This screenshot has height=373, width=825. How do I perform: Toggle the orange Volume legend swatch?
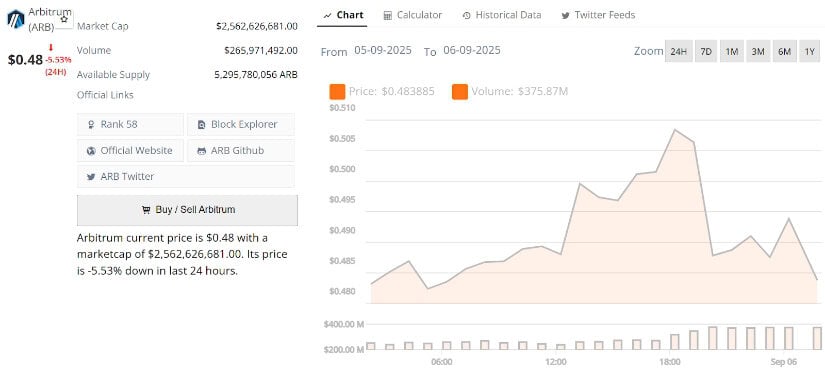pyautogui.click(x=460, y=92)
